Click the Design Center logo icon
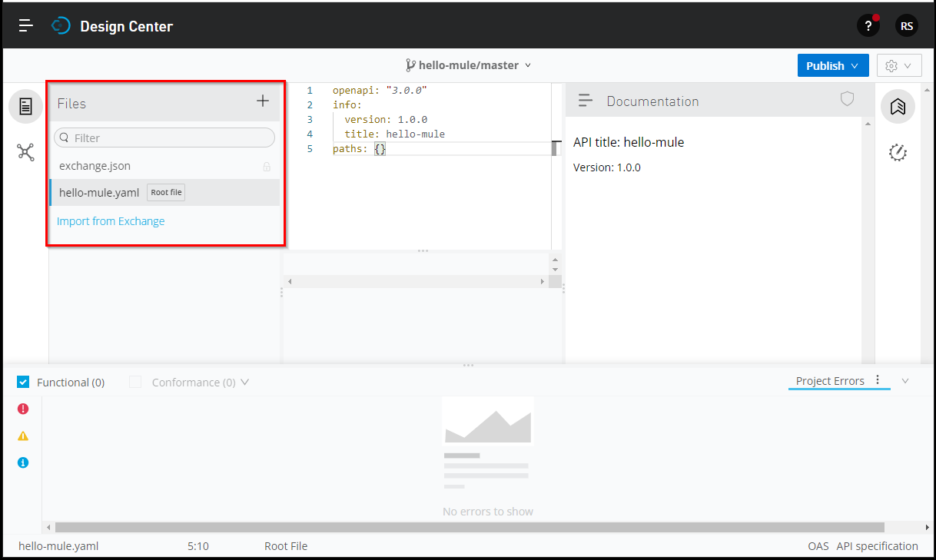 [60, 25]
